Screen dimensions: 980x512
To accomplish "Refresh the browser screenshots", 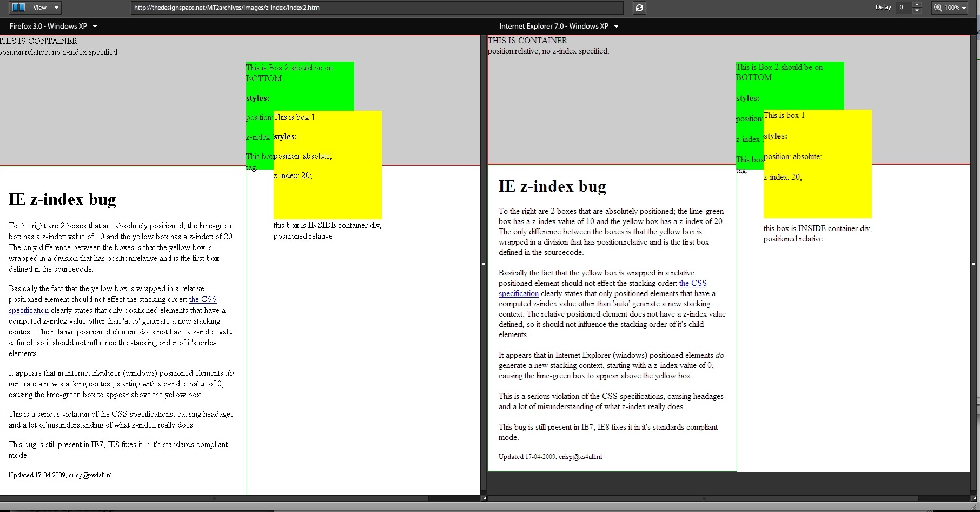I will click(x=639, y=8).
